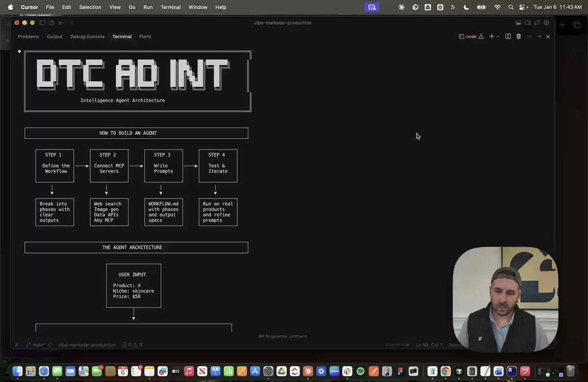Viewport: 588px width, 382px height.
Task: Open the Debug Console tab
Action: [x=87, y=37]
